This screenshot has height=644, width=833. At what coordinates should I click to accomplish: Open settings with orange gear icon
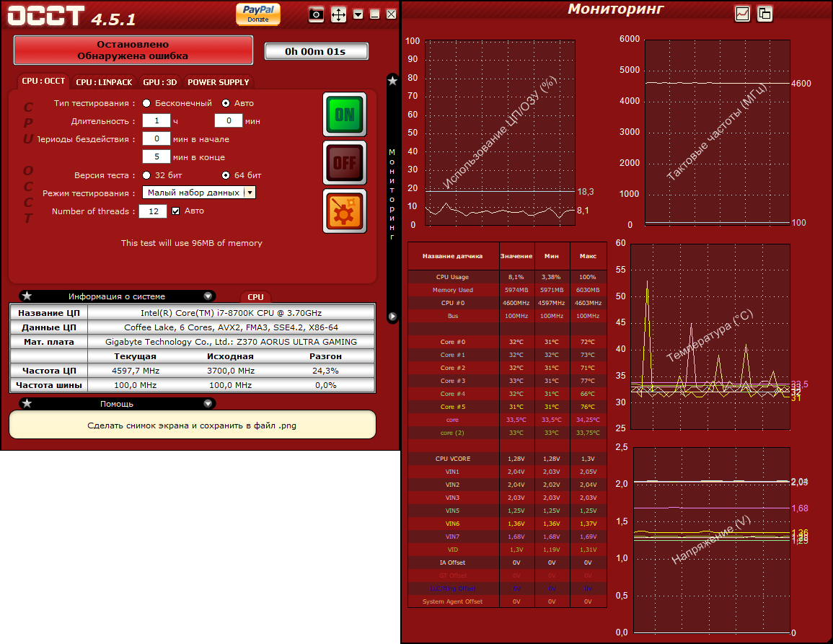click(x=345, y=211)
